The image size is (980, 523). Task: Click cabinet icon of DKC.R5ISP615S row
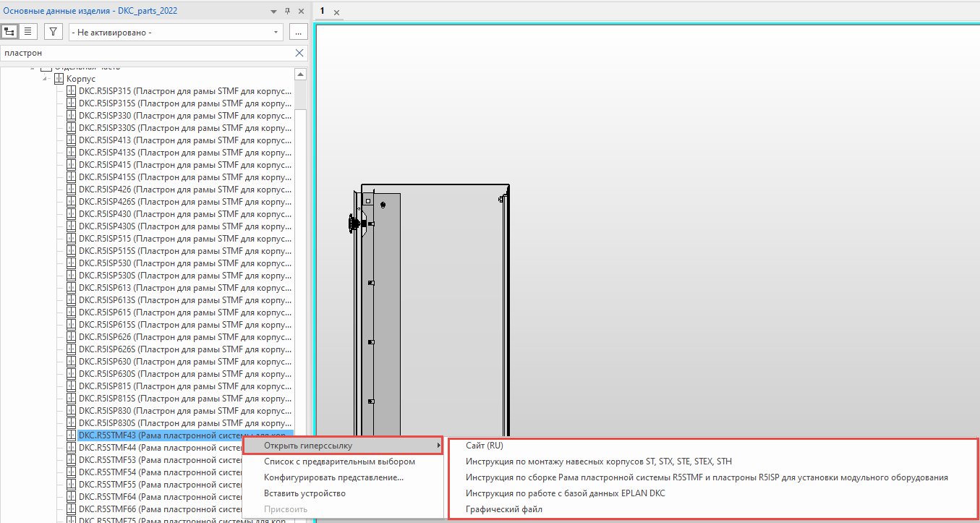point(71,325)
